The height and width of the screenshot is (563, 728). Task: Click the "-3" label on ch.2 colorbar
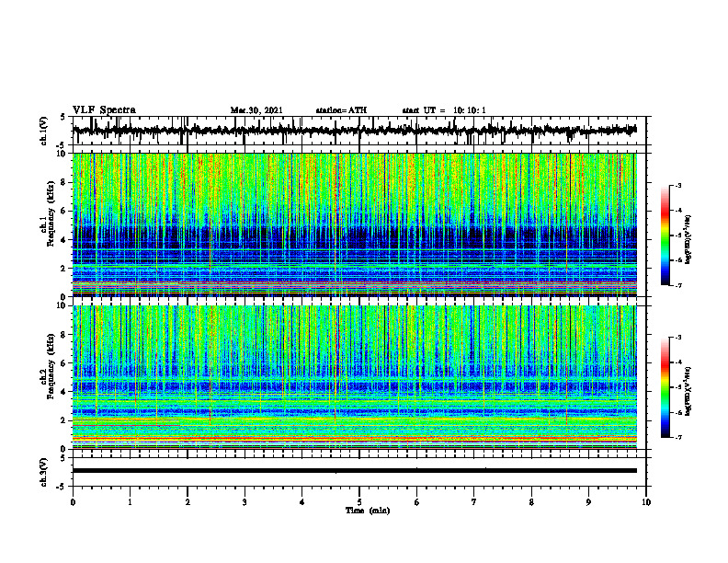click(x=677, y=338)
